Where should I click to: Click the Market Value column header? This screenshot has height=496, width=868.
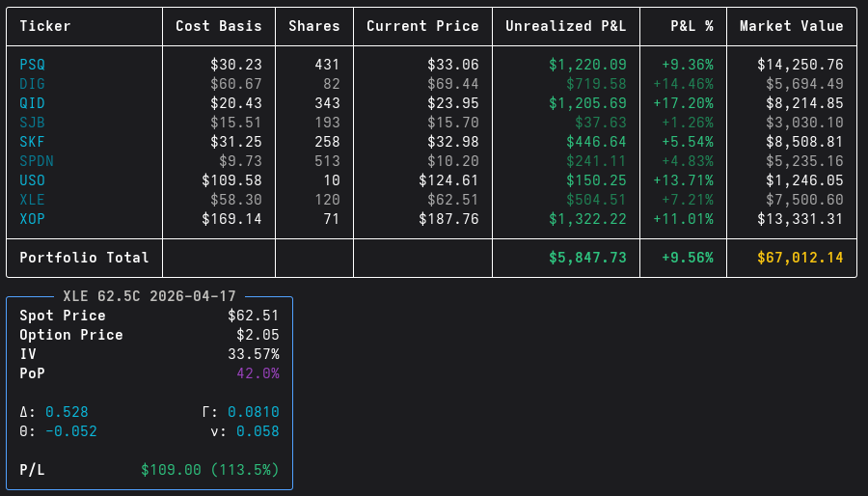[792, 26]
